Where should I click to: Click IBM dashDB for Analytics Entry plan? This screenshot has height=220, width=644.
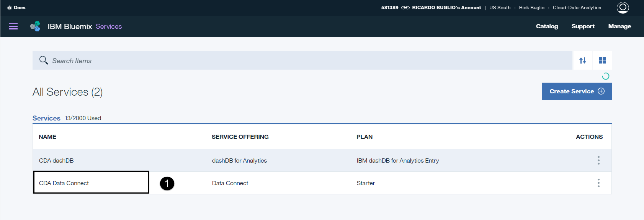[398, 161]
